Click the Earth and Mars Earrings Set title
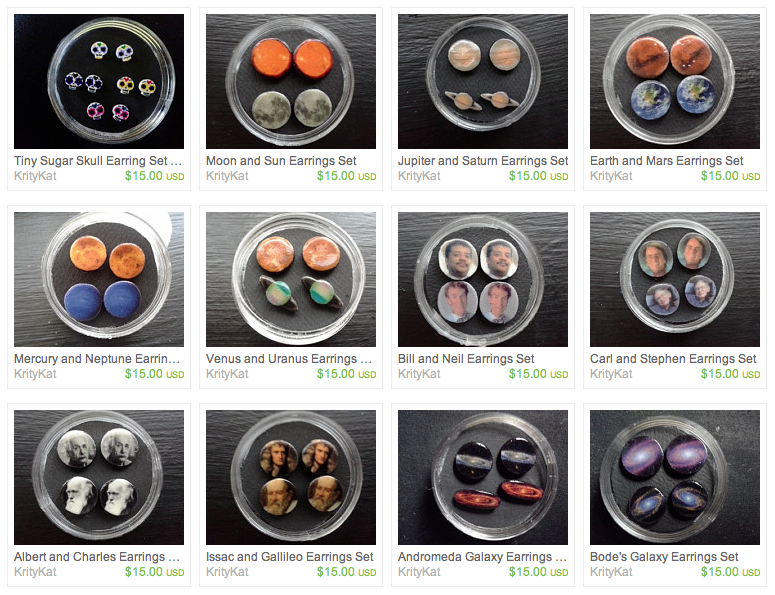 point(666,161)
